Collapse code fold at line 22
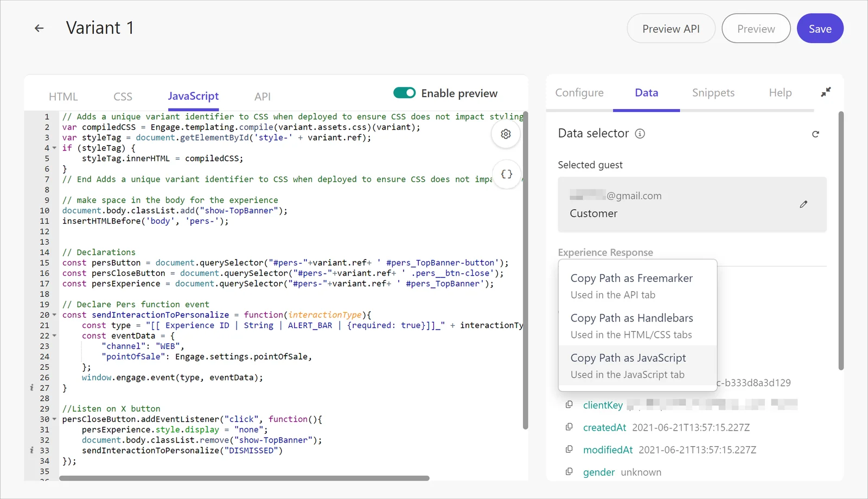This screenshot has height=499, width=868. 54,336
